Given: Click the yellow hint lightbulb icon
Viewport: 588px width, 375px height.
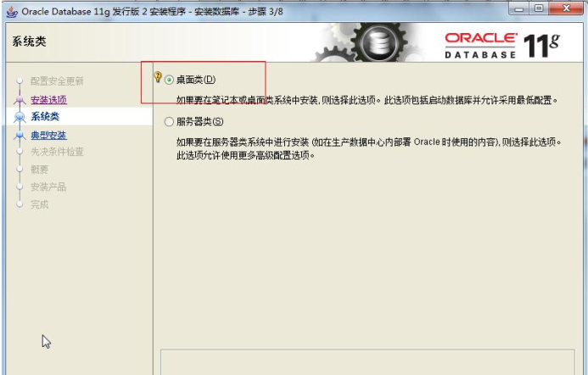Looking at the screenshot, I should tap(158, 77).
